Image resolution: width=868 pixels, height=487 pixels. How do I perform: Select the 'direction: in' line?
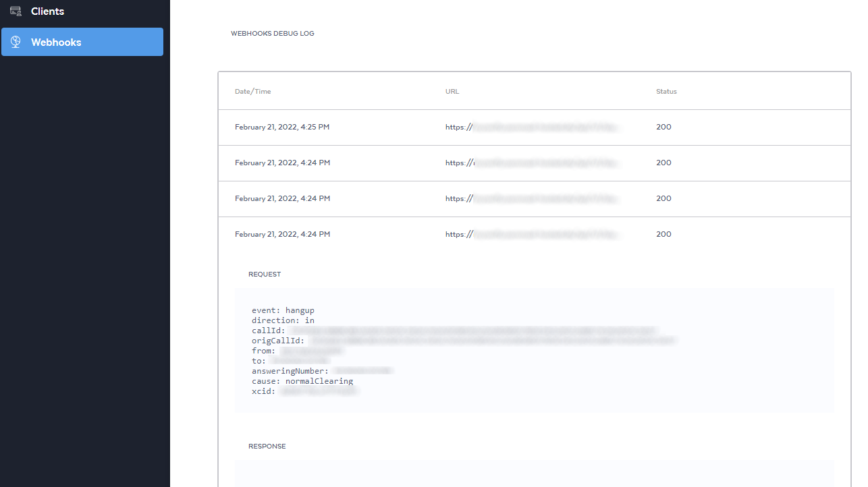click(x=283, y=320)
